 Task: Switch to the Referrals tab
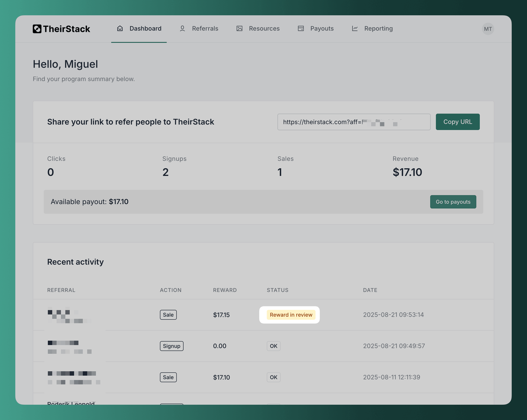205,29
